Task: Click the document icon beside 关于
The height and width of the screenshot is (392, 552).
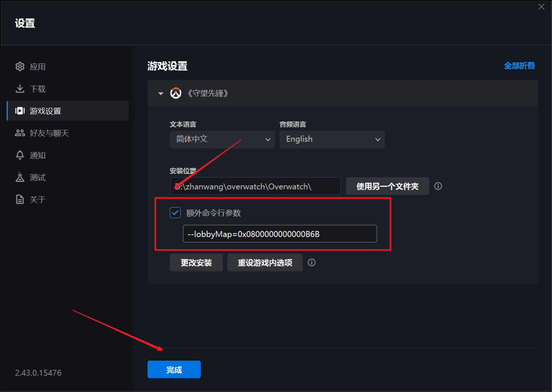Action: (20, 199)
